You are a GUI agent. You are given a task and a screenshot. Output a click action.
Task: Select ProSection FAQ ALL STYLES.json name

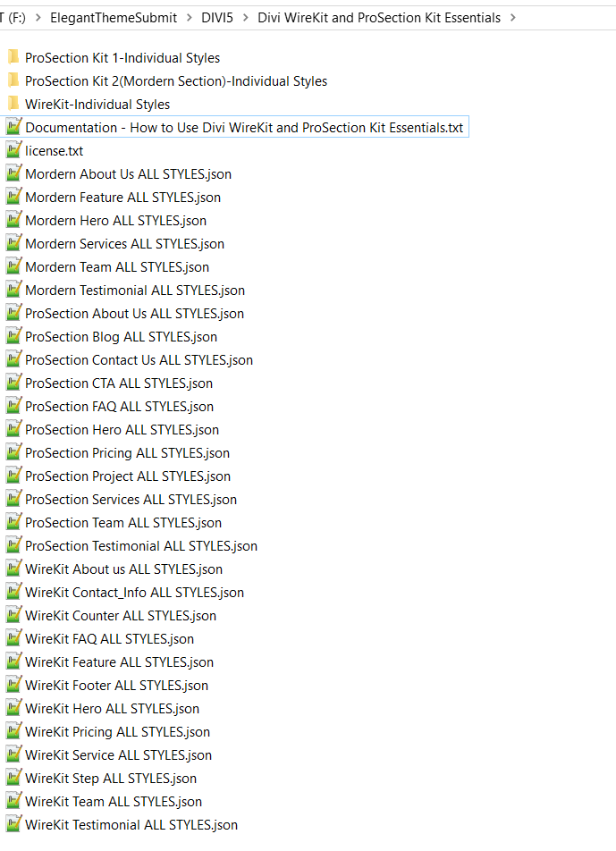point(120,407)
